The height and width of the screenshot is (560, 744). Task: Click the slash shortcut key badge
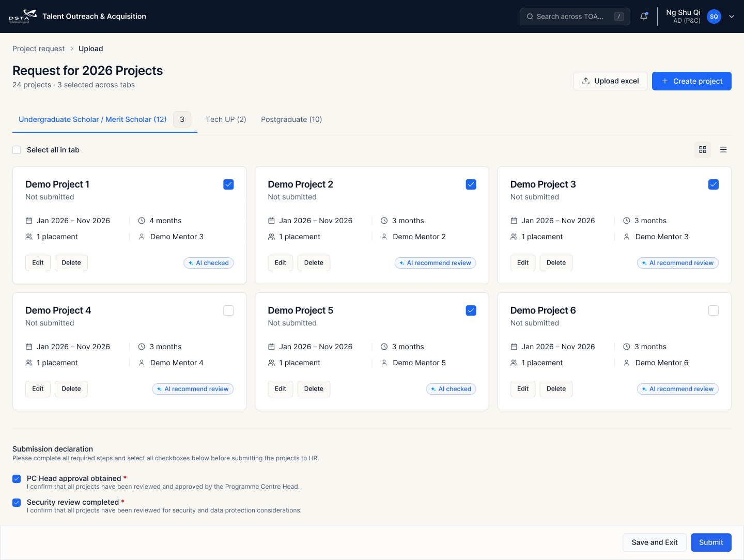(618, 17)
